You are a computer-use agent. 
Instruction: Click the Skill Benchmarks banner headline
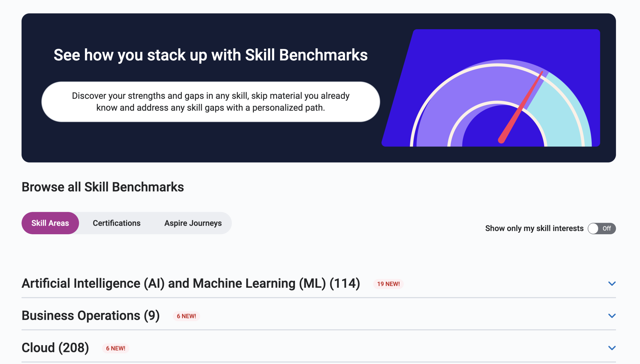click(211, 55)
